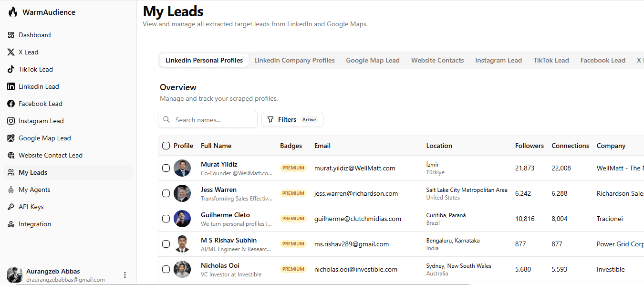
Task: Open the Google Map Lead sidebar icon
Action: point(11,138)
